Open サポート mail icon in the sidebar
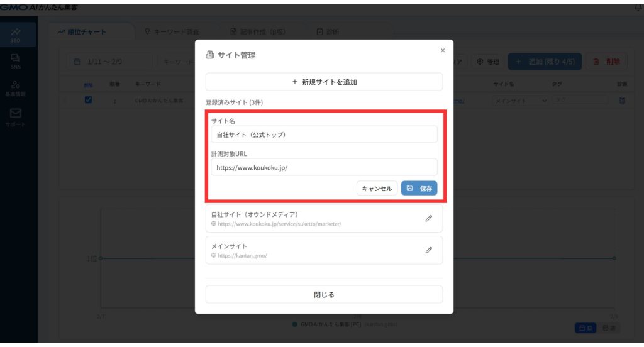This screenshot has height=347, width=644. 15,117
